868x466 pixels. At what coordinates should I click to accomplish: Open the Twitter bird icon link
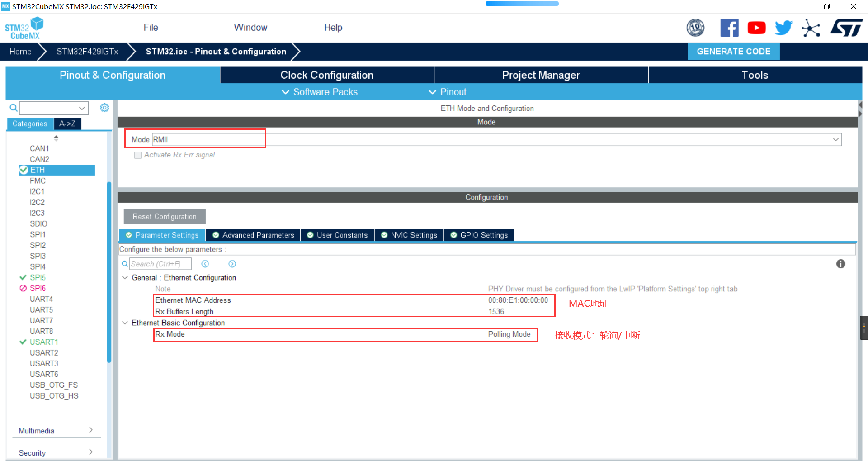[x=783, y=28]
